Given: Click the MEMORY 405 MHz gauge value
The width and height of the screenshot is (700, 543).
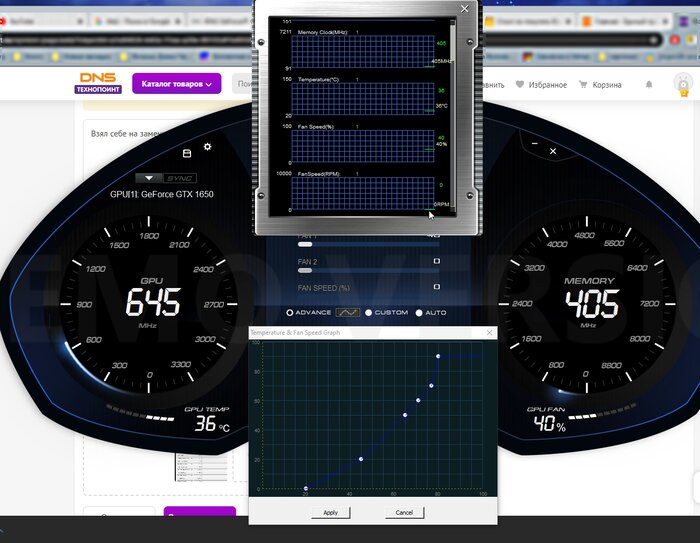Looking at the screenshot, I should pyautogui.click(x=592, y=304).
